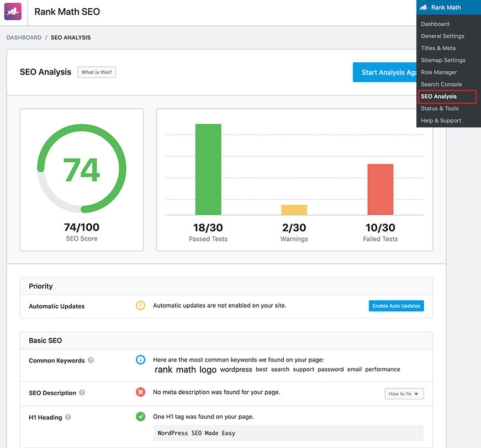Click the Automatic Updates row label
Screen dimensions: 481x448
point(56,306)
